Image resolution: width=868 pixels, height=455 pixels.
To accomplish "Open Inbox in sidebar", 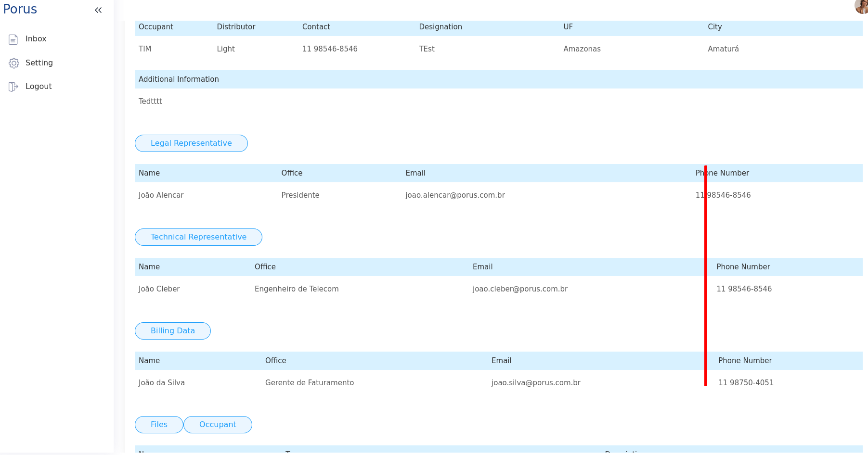I will point(36,39).
